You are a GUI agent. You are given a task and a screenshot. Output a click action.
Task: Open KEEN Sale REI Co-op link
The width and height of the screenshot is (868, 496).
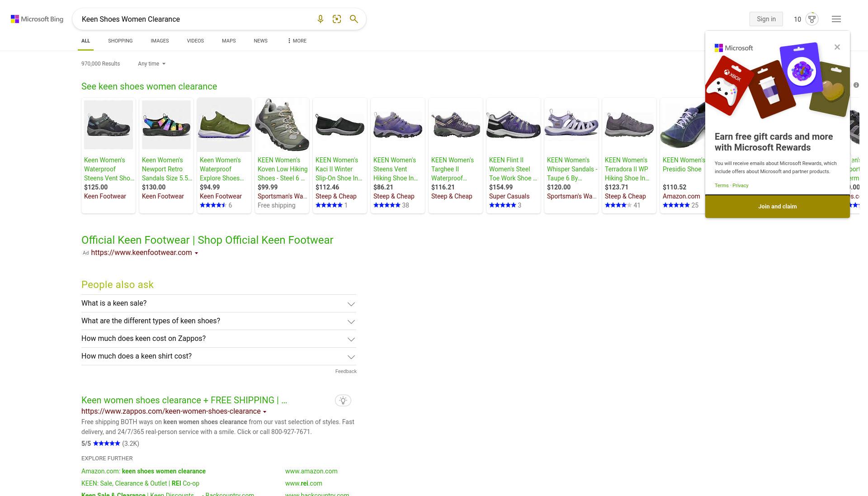point(140,483)
